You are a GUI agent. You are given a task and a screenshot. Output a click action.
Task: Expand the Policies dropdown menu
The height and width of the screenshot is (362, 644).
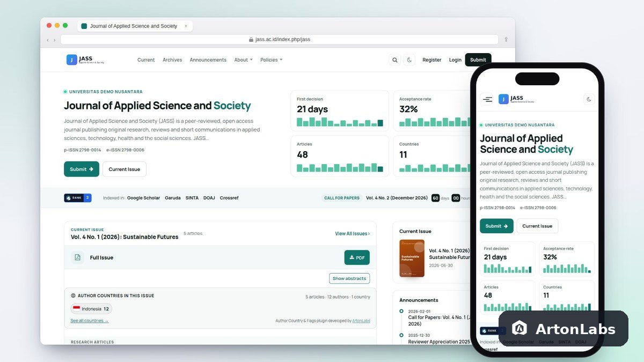point(271,60)
